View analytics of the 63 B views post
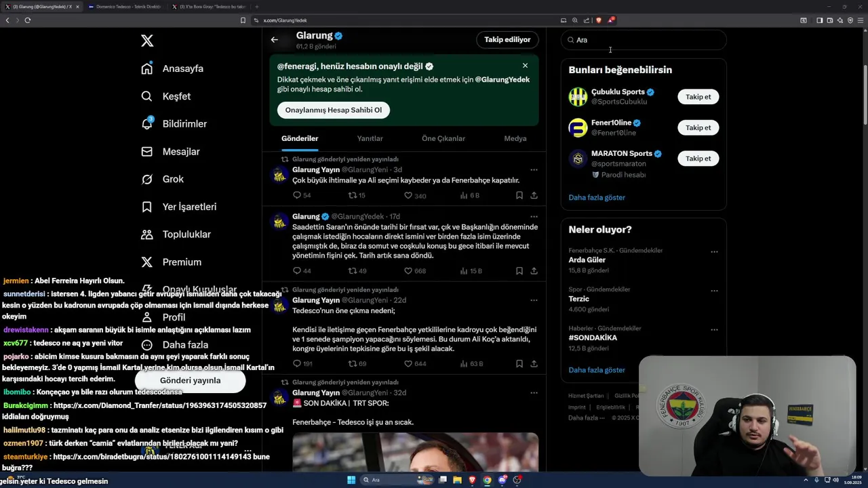The image size is (868, 488). [471, 363]
